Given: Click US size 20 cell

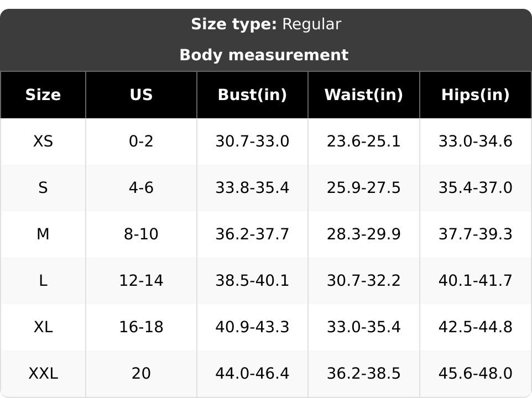Looking at the screenshot, I should click(x=141, y=374).
